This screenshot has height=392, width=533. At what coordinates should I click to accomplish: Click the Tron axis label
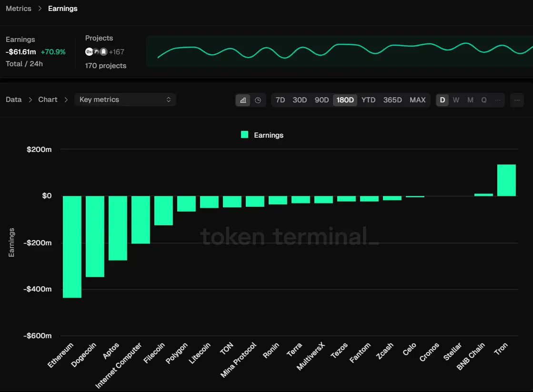click(501, 349)
